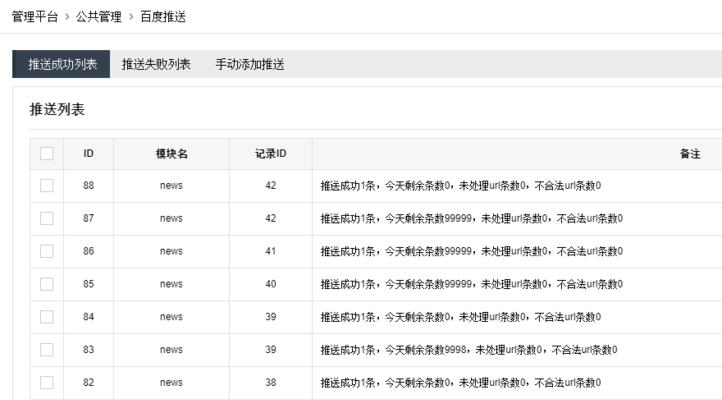This screenshot has width=722, height=400.
Task: Check the select-all checkbox in table header
Action: [47, 153]
